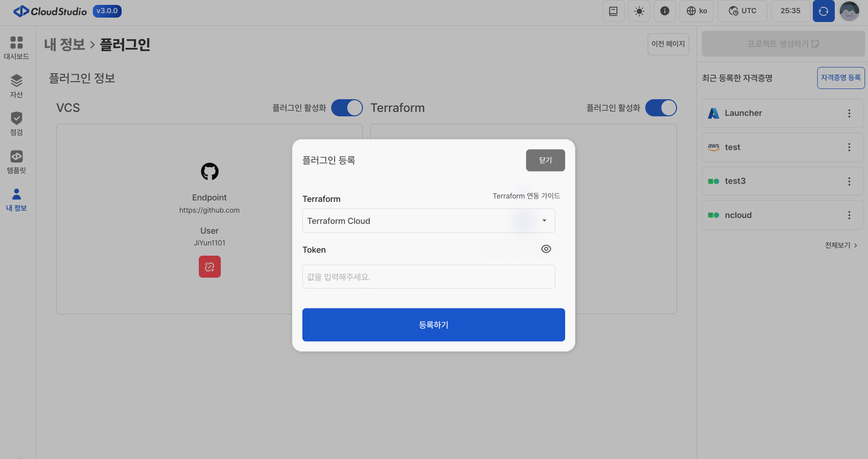Image resolution: width=868 pixels, height=459 pixels.
Task: Open the user avatar profile menu
Action: tap(849, 11)
